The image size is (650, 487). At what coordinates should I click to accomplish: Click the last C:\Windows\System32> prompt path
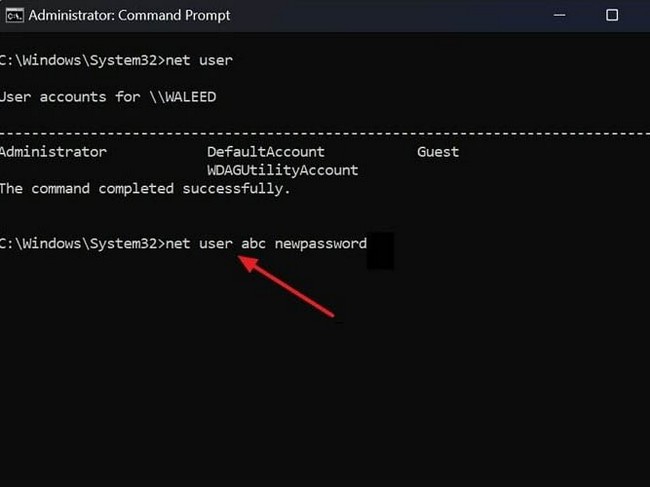82,243
